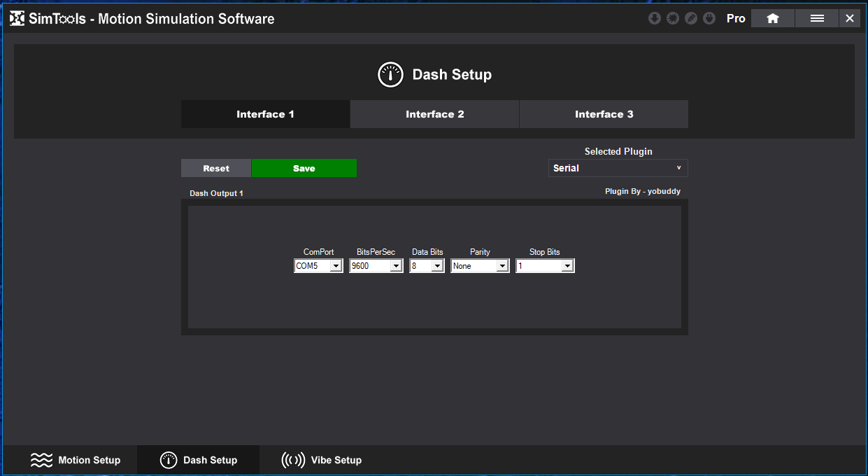
Task: Switch to Interface 2 tab
Action: (435, 114)
